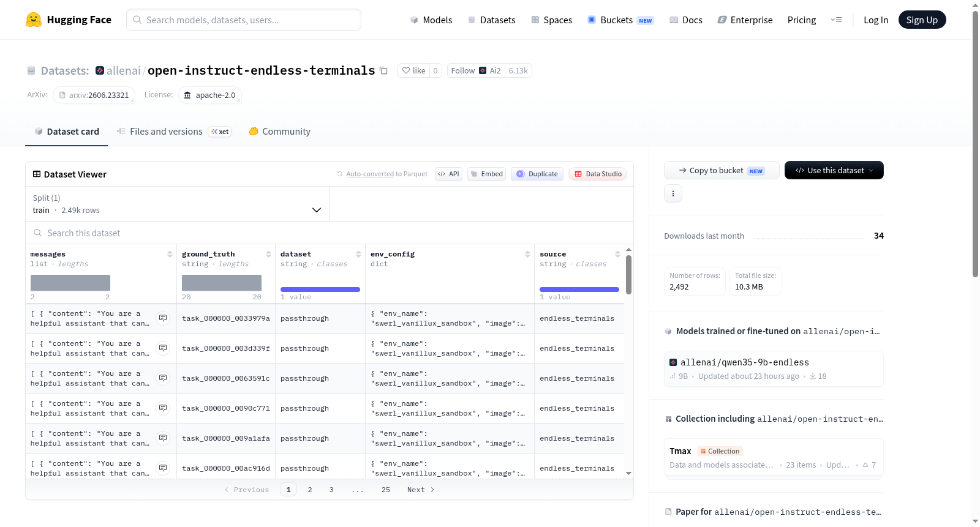Open conversation viewer for task_000000_00ac916d row

163,468
